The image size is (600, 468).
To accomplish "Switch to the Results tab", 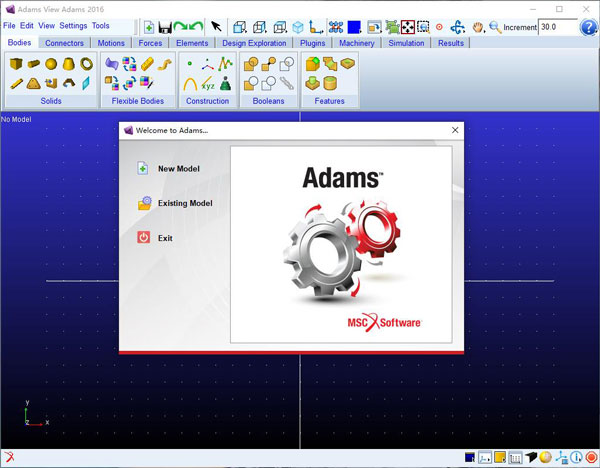I will click(x=451, y=43).
